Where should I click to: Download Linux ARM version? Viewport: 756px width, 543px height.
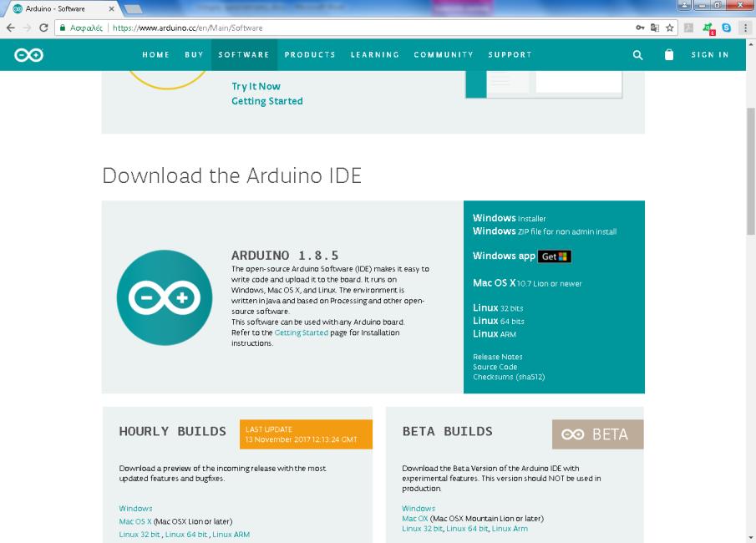495,333
